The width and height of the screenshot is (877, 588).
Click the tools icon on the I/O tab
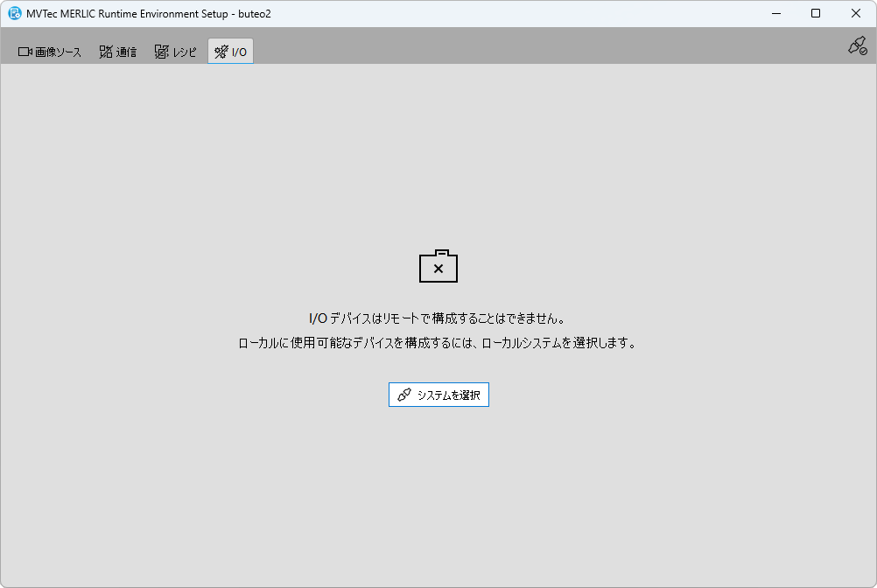(221, 52)
